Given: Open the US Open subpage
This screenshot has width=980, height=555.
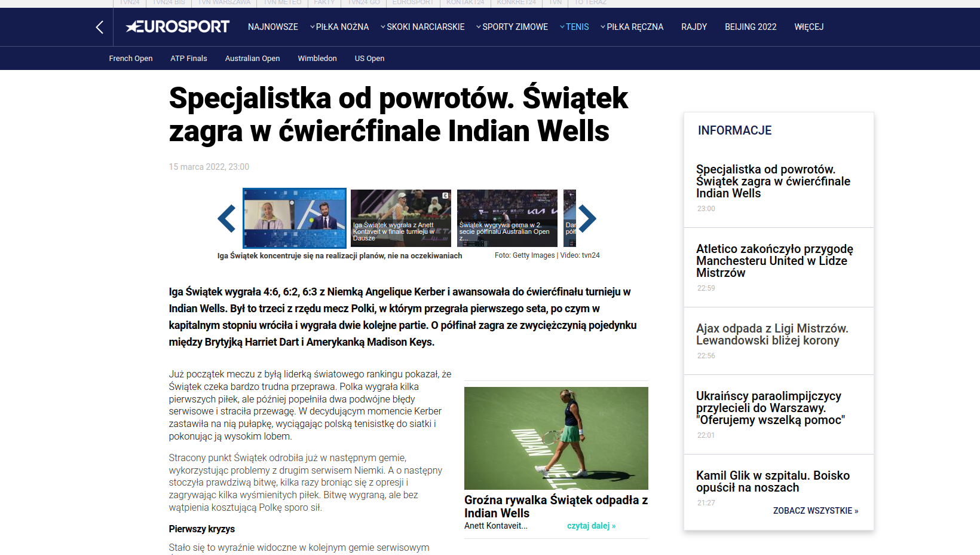Looking at the screenshot, I should pos(369,58).
